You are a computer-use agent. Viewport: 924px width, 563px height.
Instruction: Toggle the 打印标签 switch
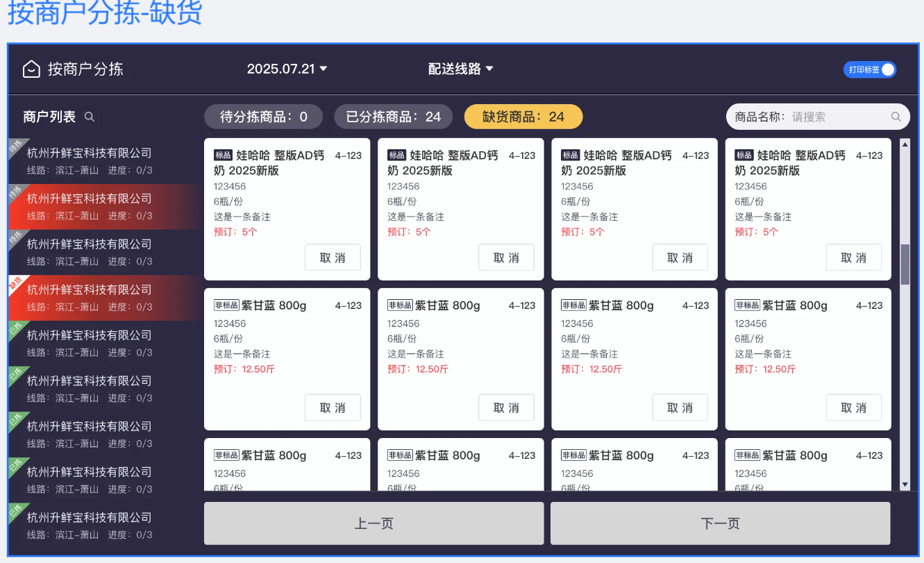870,69
